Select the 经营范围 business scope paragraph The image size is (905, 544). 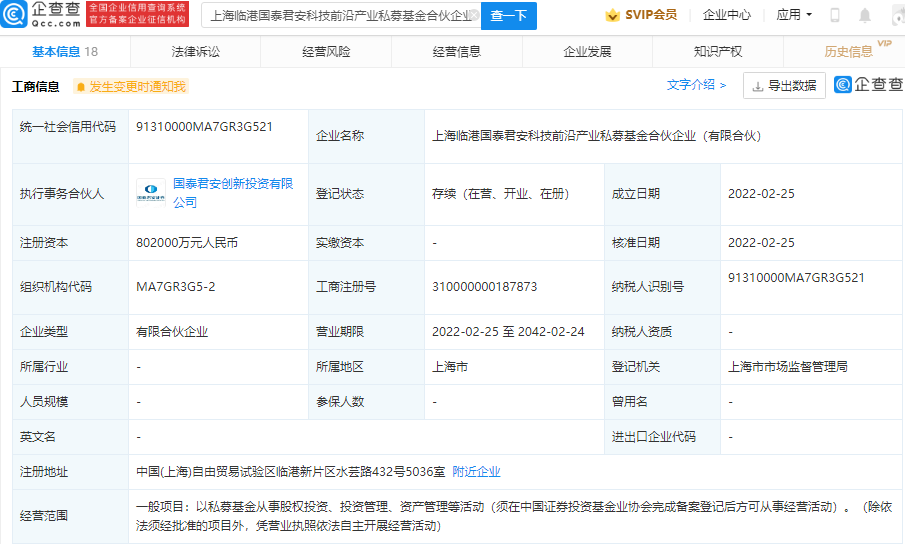515,516
